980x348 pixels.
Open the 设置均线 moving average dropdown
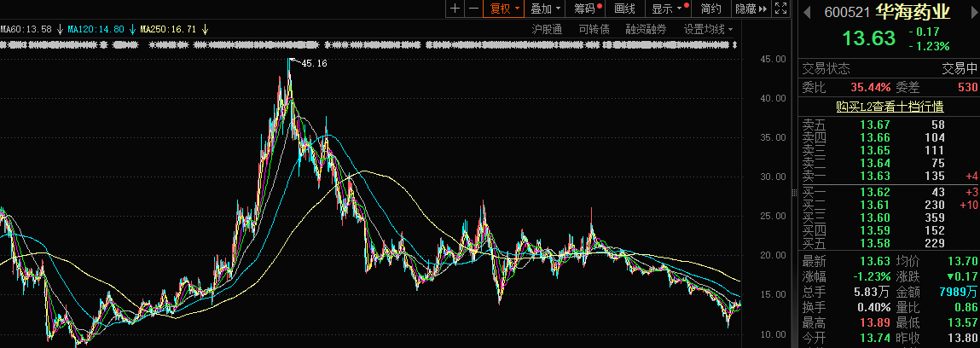coord(708,29)
